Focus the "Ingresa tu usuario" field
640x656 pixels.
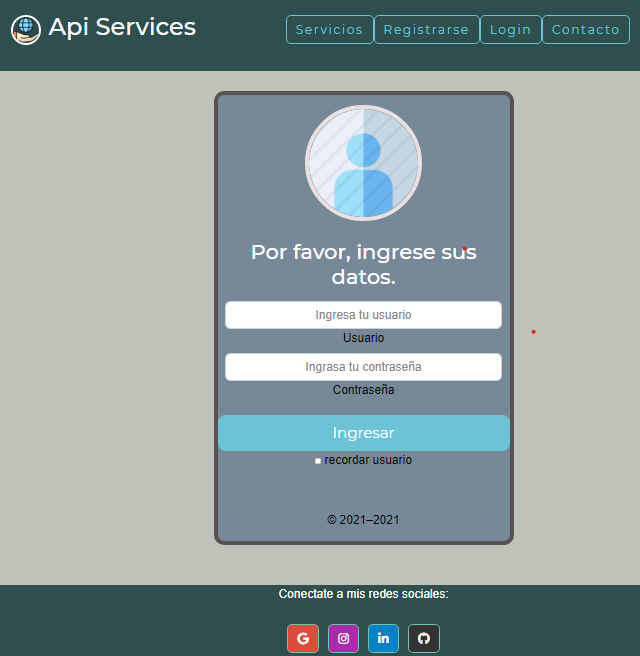(363, 315)
